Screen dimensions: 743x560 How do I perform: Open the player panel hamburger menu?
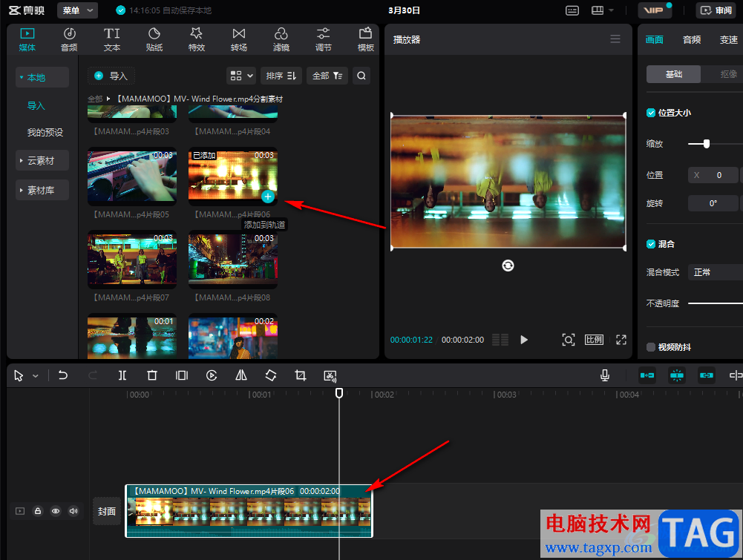tap(615, 39)
